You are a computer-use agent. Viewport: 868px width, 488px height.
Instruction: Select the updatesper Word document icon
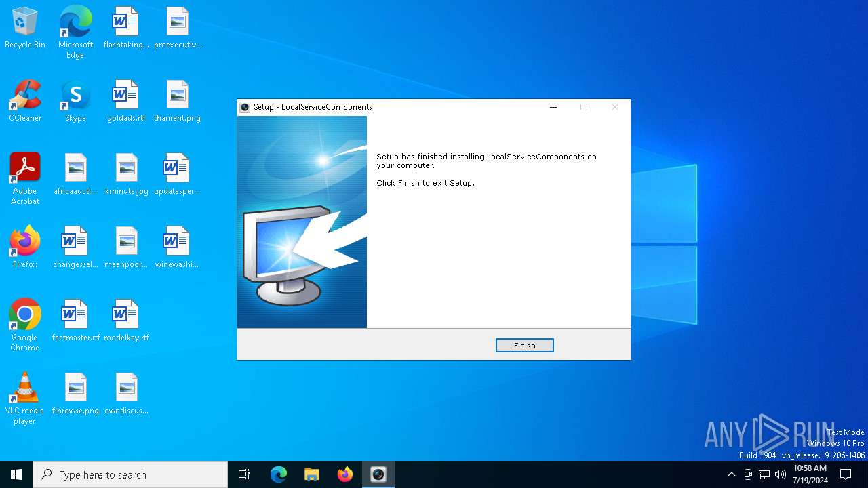177,175
